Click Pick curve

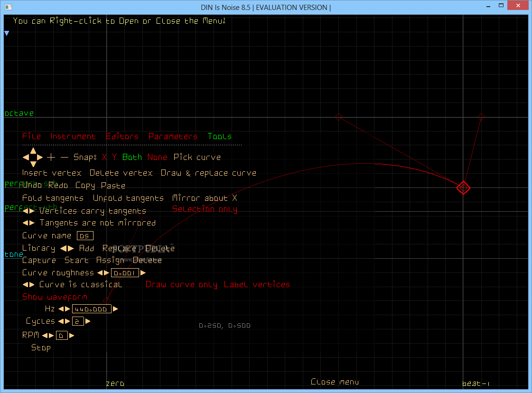click(197, 157)
